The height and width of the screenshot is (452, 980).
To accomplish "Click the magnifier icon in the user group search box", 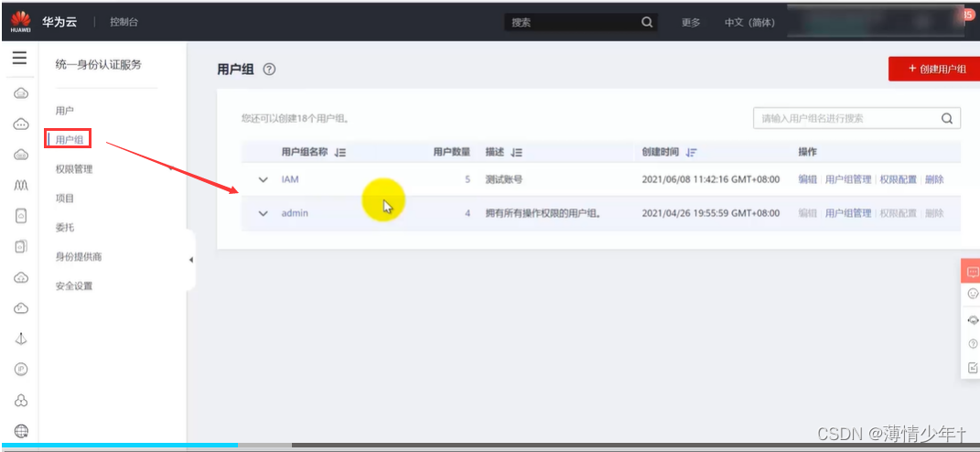I will click(x=947, y=118).
